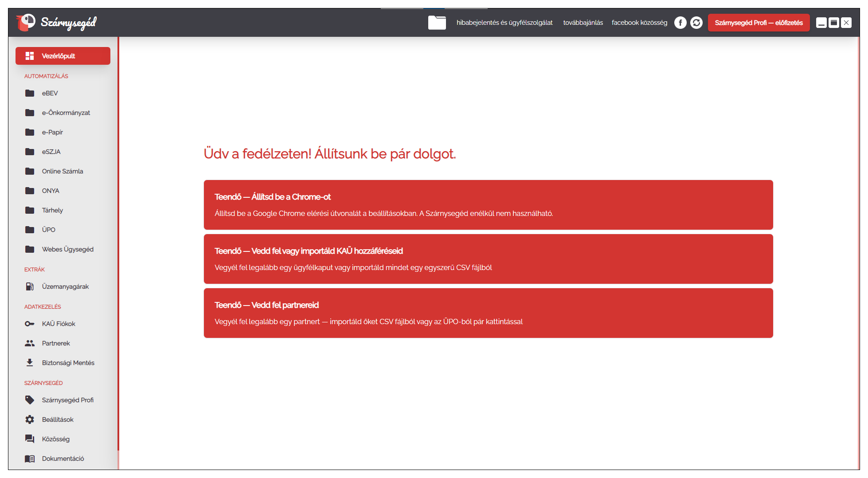Select the KAÜ Fiókok key icon
Image resolution: width=868 pixels, height=478 pixels.
pos(30,324)
